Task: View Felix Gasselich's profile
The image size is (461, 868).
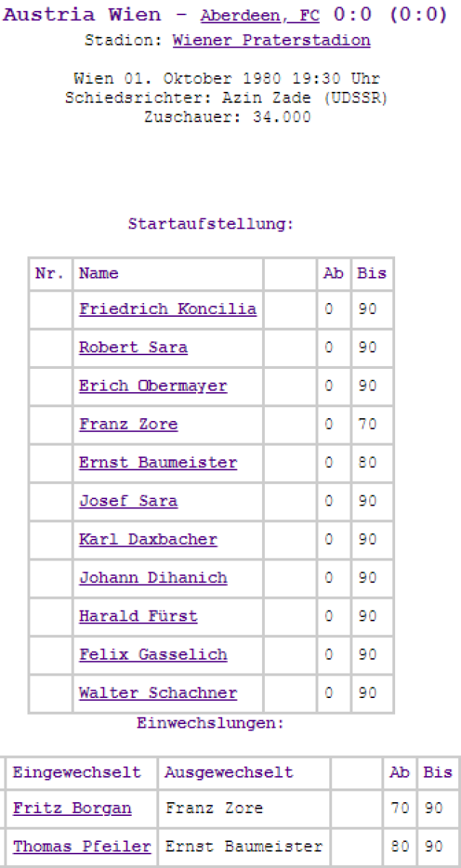Action: (x=153, y=655)
